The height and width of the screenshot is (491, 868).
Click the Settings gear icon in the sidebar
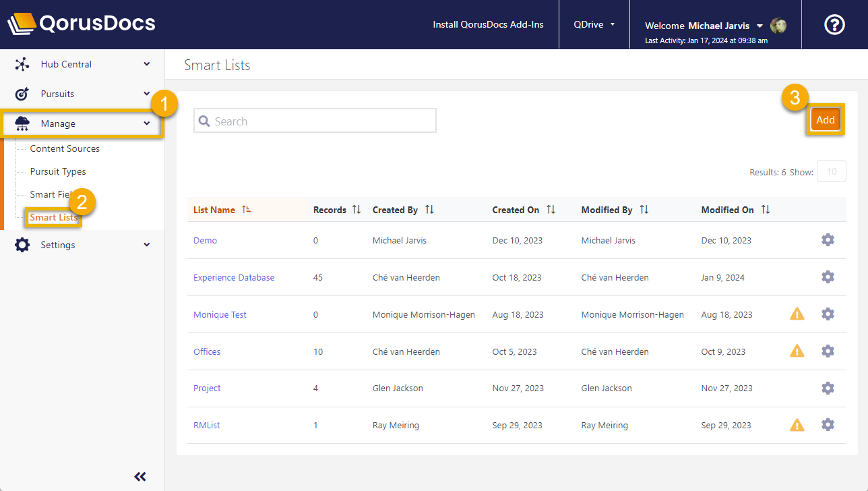(x=22, y=244)
